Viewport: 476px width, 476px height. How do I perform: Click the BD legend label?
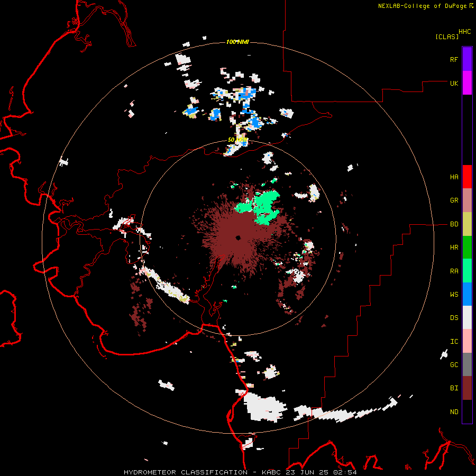(x=454, y=224)
